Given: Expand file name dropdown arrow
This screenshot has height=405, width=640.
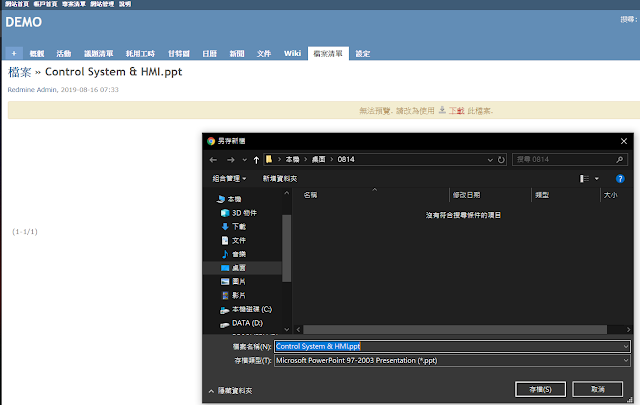Looking at the screenshot, I should 626,347.
